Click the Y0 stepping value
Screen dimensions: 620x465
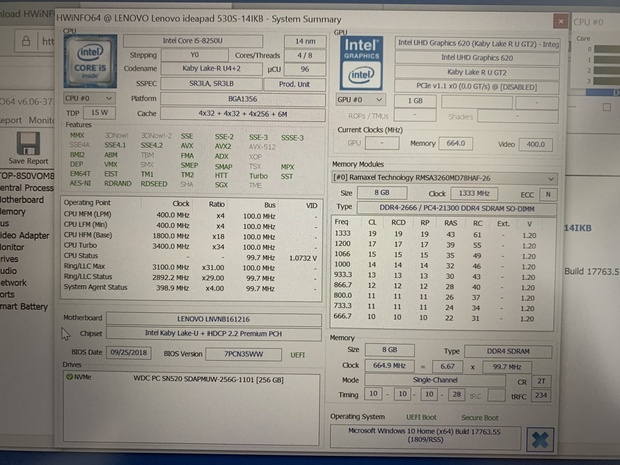(195, 55)
